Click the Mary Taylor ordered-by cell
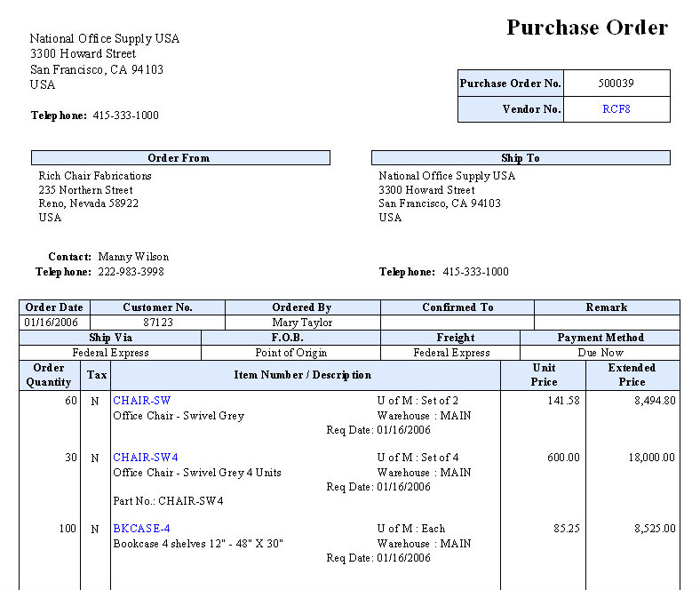 (x=302, y=323)
